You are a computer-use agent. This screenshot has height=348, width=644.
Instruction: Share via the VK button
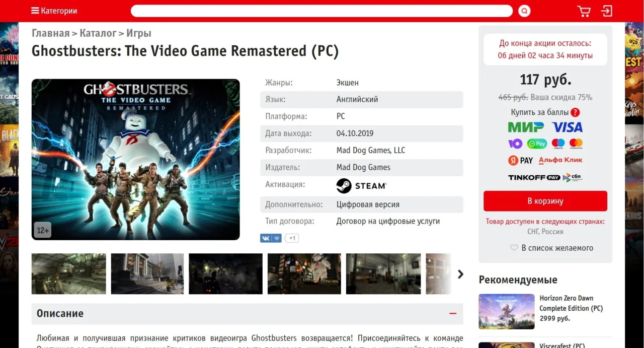point(271,238)
